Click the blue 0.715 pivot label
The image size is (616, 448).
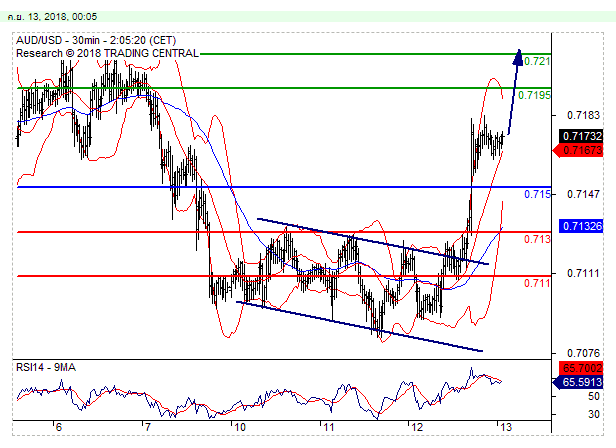click(x=537, y=194)
